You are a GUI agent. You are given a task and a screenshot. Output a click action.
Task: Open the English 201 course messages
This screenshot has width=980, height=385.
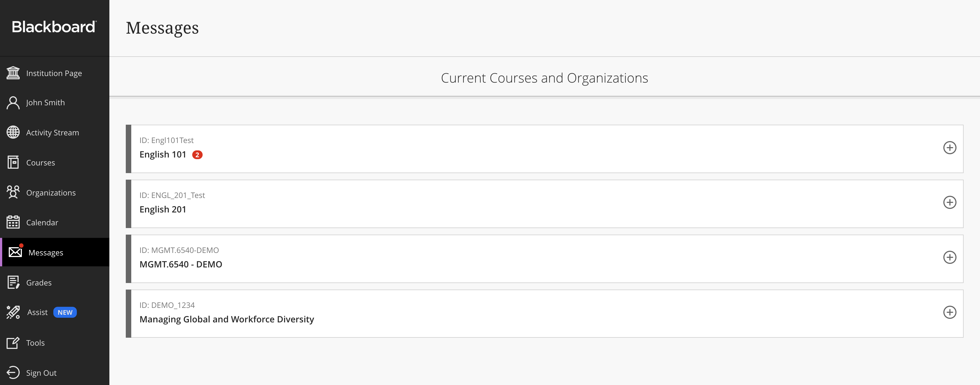click(x=163, y=209)
